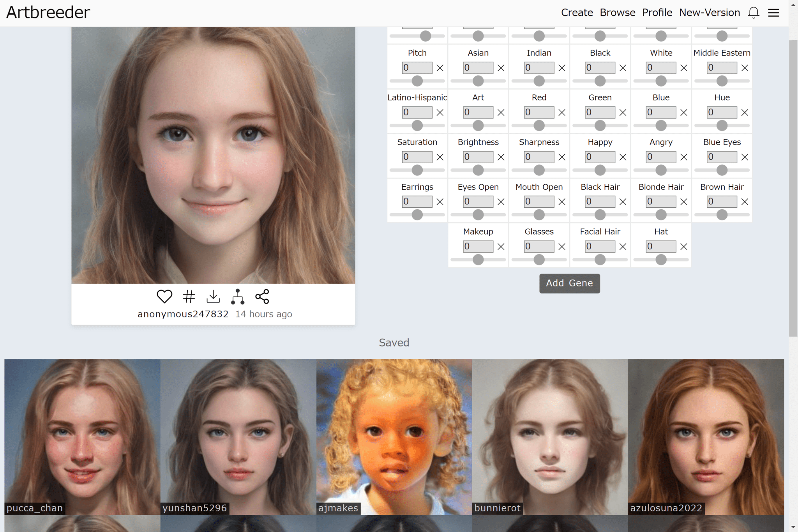This screenshot has height=532, width=798.
Task: Share the image via share icon
Action: 262,297
